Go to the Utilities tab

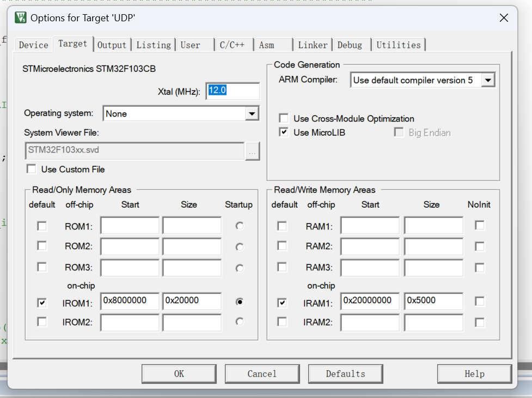(x=399, y=45)
